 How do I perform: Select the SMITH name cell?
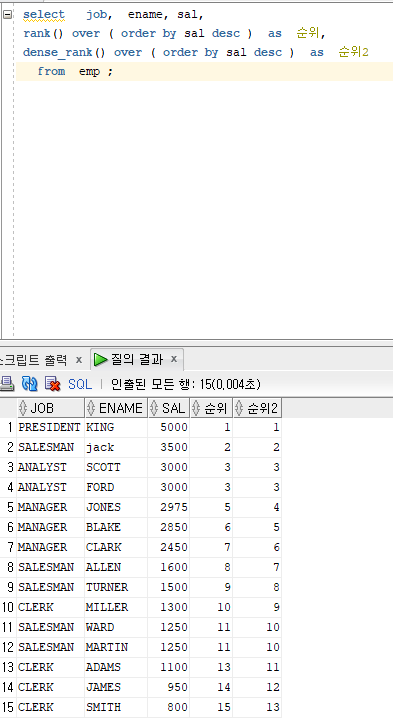point(116,707)
